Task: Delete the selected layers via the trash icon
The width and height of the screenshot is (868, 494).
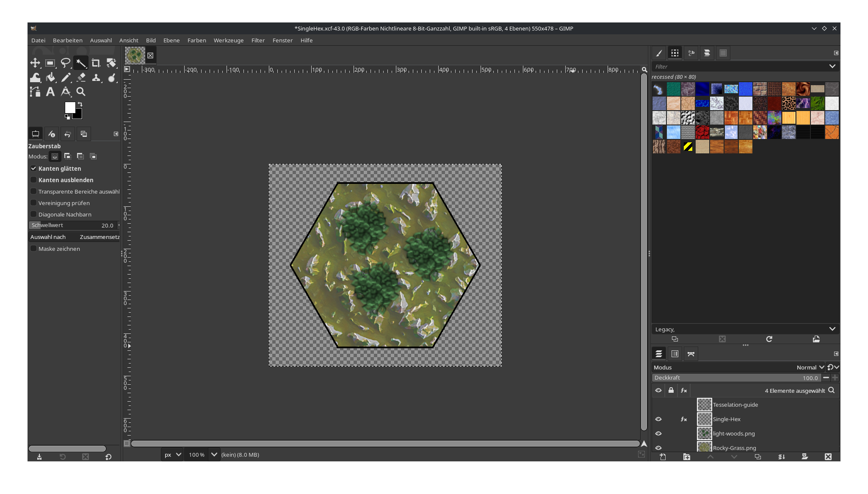Action: click(828, 457)
